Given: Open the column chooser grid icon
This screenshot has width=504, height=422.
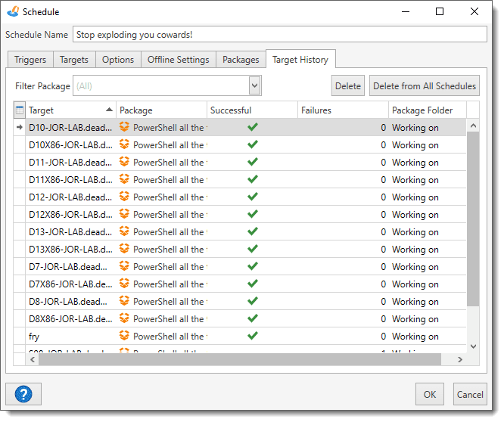Looking at the screenshot, I should click(x=19, y=110).
